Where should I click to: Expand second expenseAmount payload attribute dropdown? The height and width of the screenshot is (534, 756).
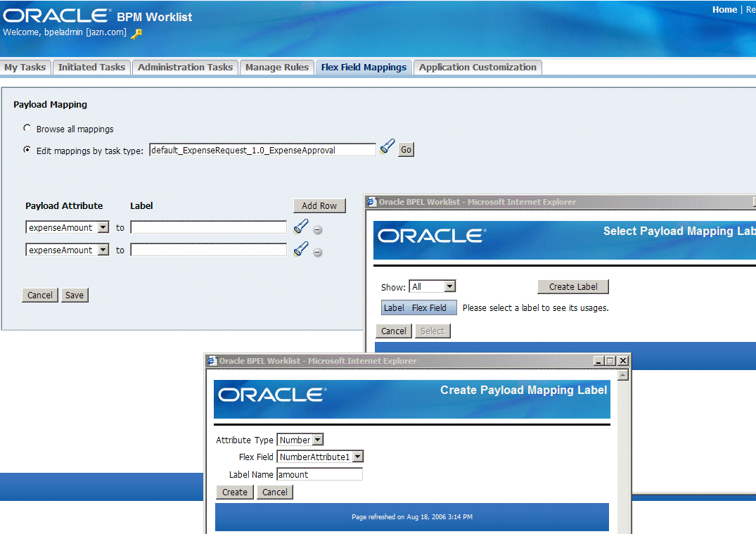tap(103, 250)
